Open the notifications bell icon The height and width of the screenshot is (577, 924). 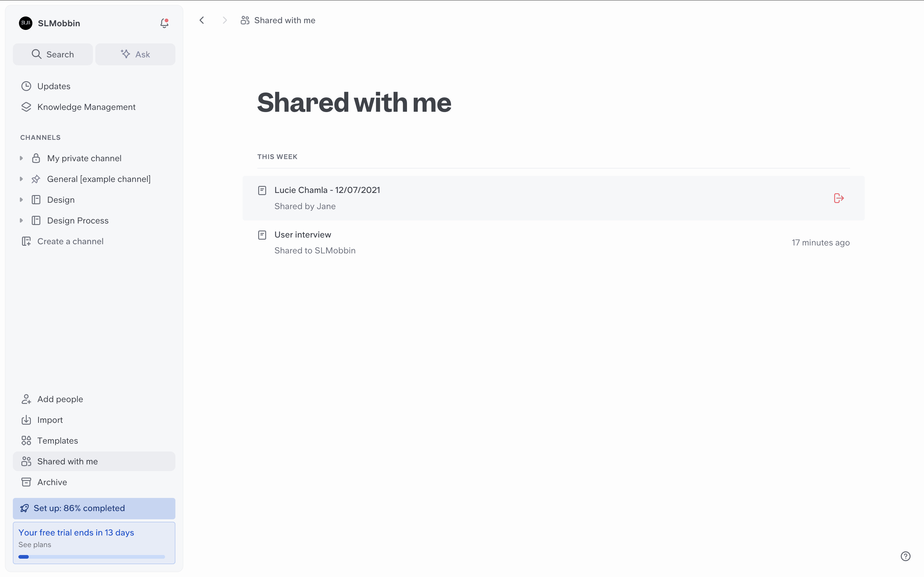[164, 23]
